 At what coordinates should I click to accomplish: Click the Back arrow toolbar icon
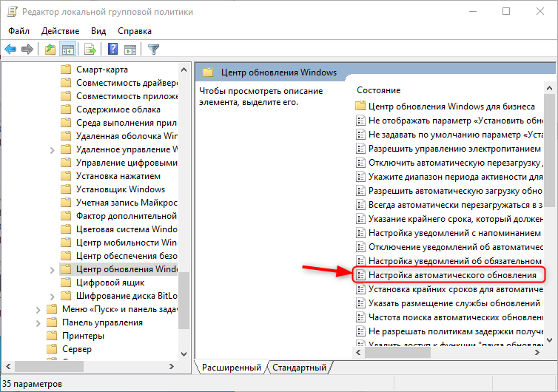point(10,49)
